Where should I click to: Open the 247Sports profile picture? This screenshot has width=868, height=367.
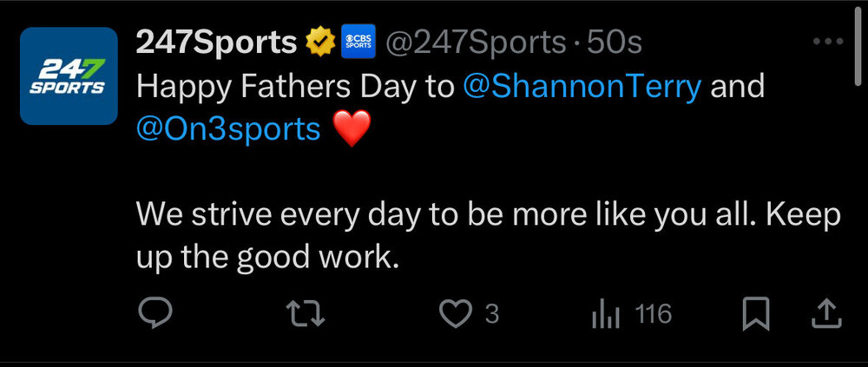coord(69,75)
